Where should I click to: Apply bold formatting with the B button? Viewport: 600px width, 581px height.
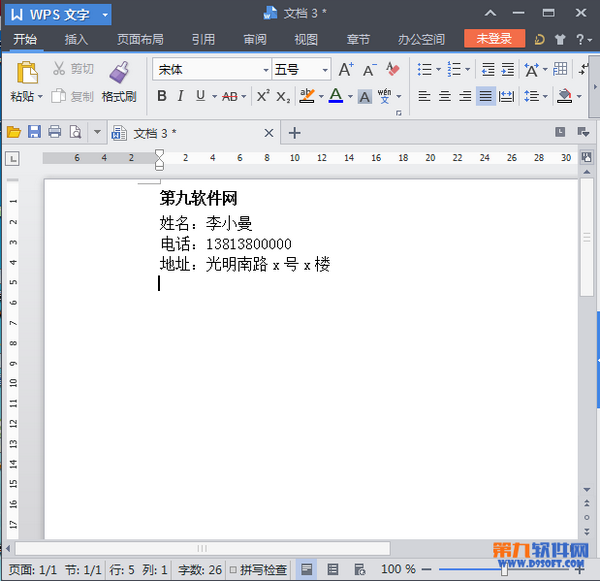tap(161, 96)
